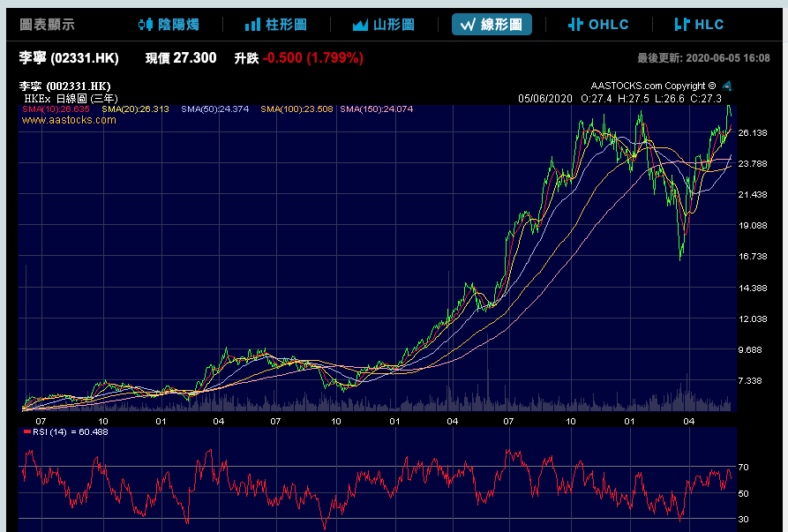The width and height of the screenshot is (788, 532).
Task: Click the AASTOCKS.com Copyright text
Action: (x=653, y=86)
